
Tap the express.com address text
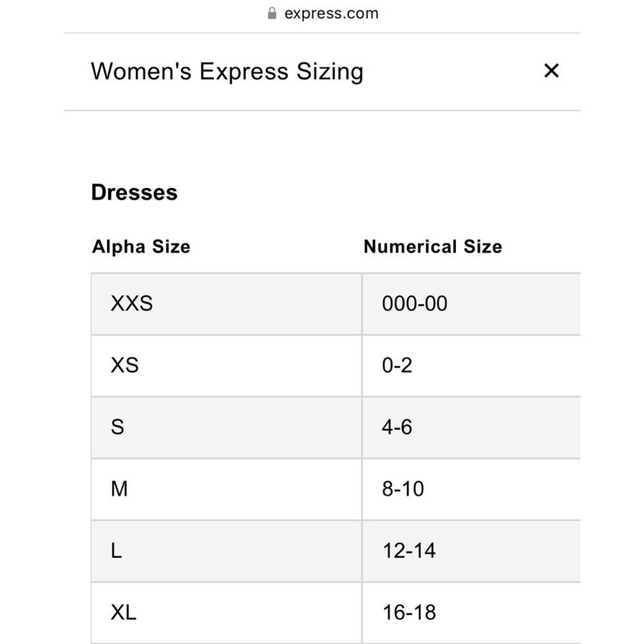click(332, 14)
